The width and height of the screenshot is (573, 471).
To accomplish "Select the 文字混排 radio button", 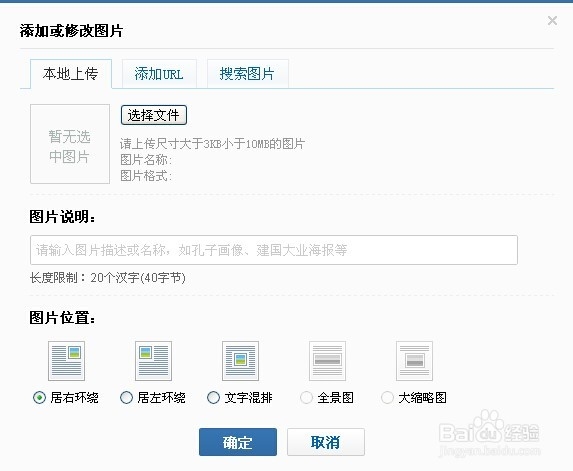I will coord(213,397).
